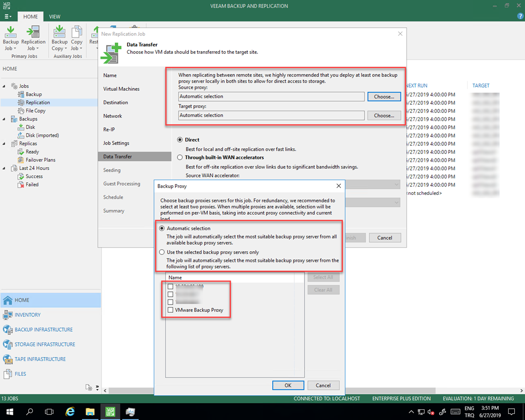Switch to the VIEW ribbon tab

point(54,16)
